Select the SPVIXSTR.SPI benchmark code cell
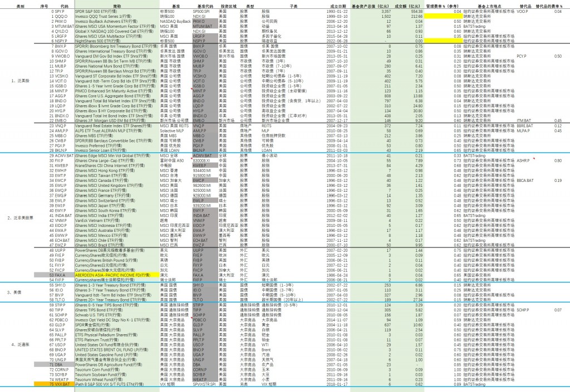 (204, 384)
